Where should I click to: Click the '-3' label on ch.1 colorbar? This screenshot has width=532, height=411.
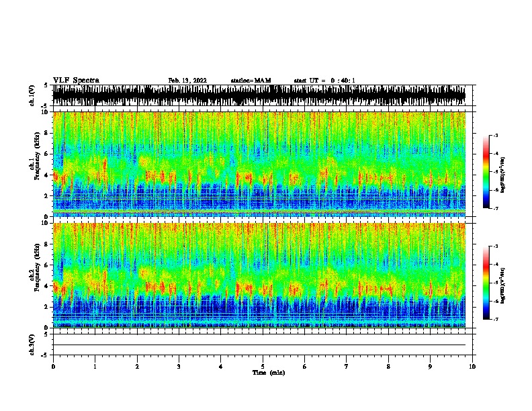coord(495,135)
